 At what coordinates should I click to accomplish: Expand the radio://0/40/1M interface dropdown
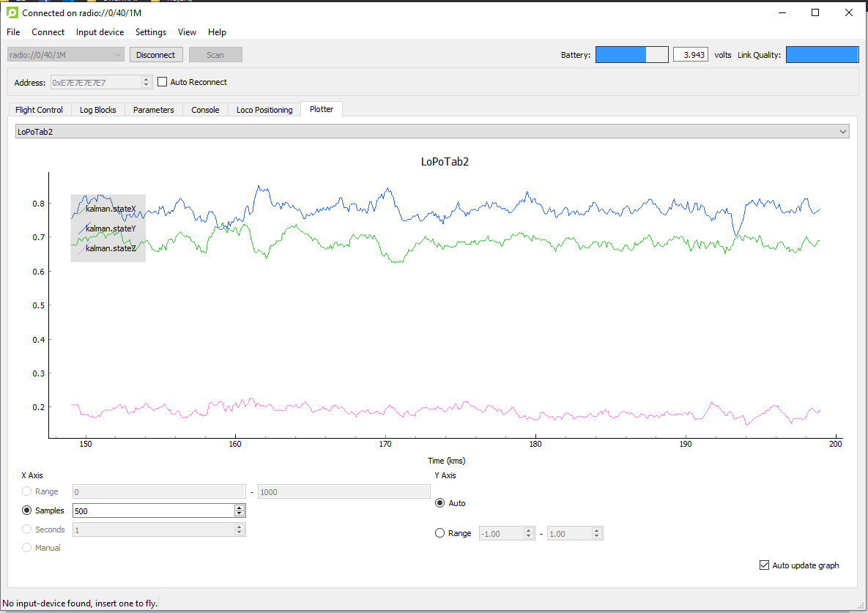65,55
